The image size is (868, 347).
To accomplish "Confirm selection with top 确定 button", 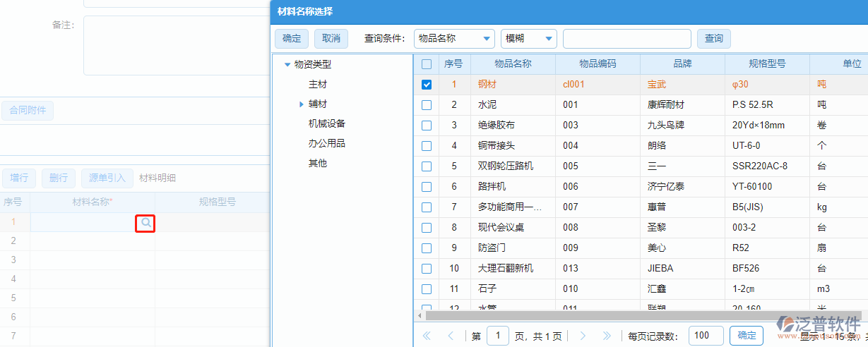I will click(x=292, y=38).
